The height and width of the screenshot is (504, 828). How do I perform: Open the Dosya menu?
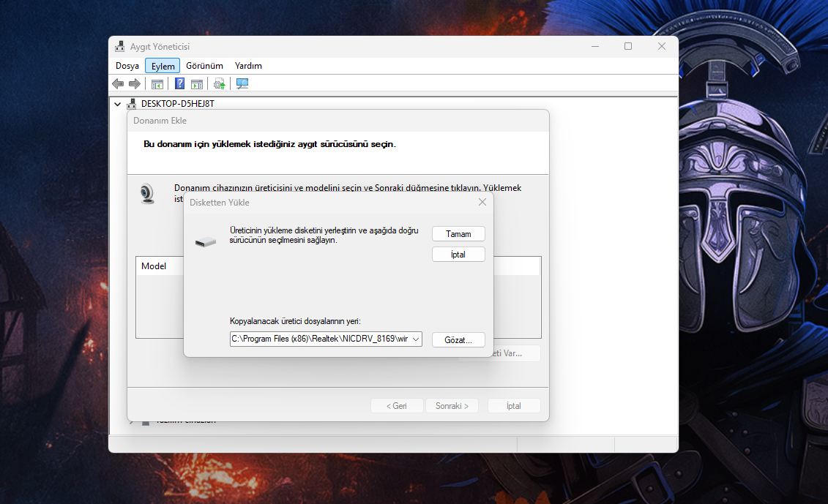click(x=127, y=66)
